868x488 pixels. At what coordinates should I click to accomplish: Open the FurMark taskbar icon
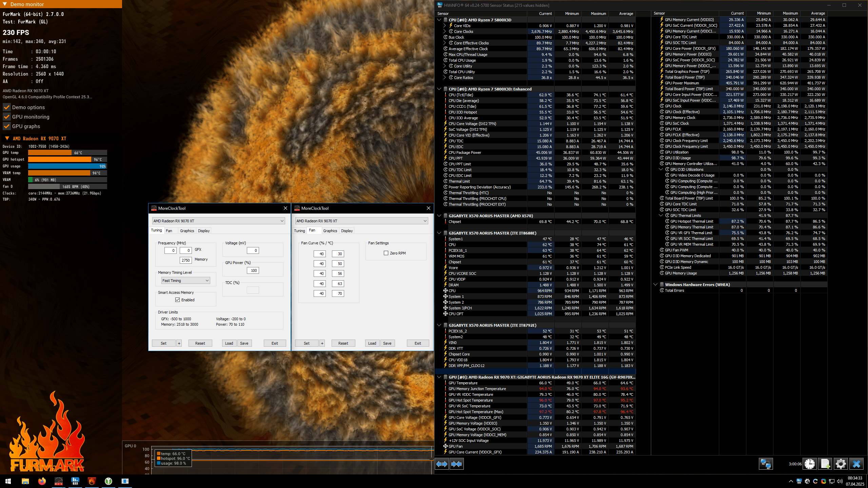coord(92,481)
